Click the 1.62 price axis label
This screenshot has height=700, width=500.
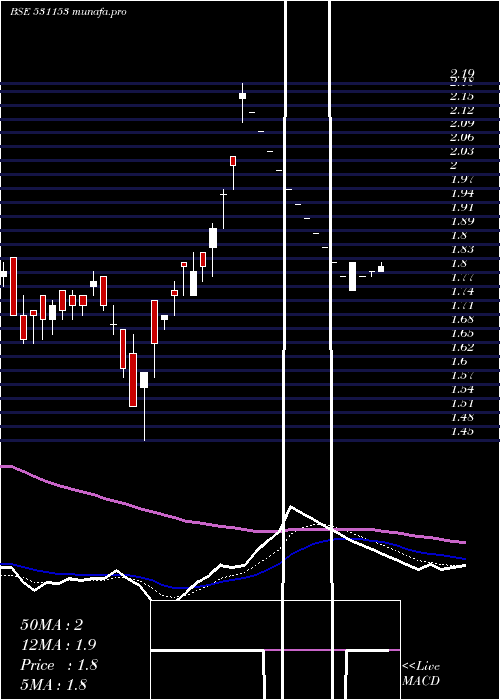click(462, 347)
